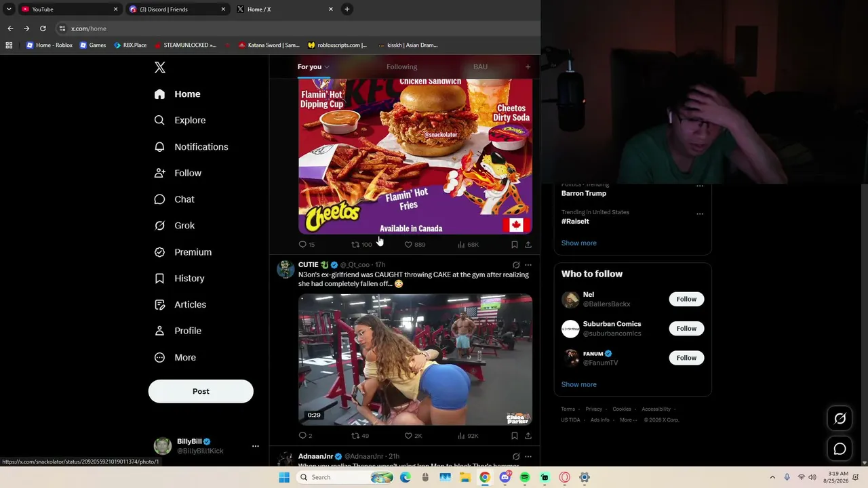Go back in the browser
This screenshot has height=488, width=868.
pos(10,28)
